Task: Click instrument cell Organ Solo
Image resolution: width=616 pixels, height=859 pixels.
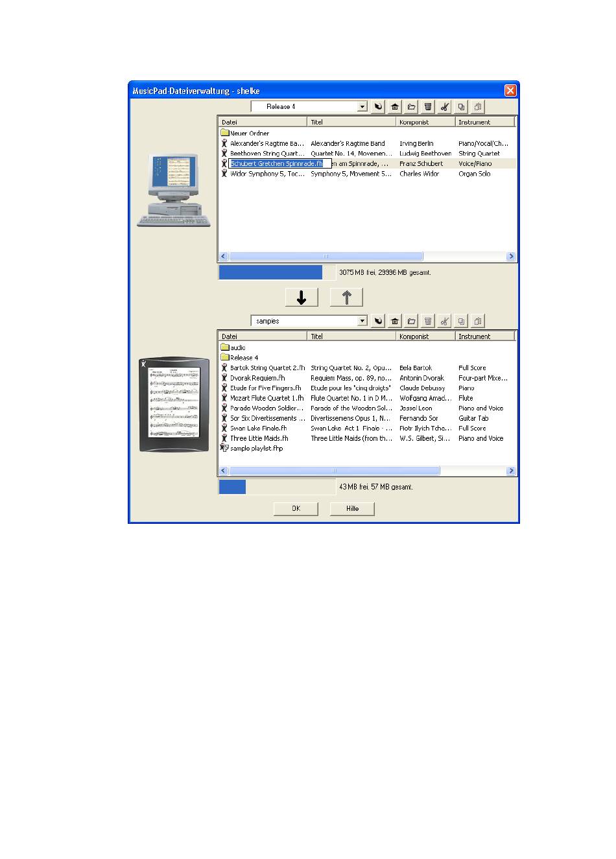Action: pyautogui.click(x=475, y=174)
